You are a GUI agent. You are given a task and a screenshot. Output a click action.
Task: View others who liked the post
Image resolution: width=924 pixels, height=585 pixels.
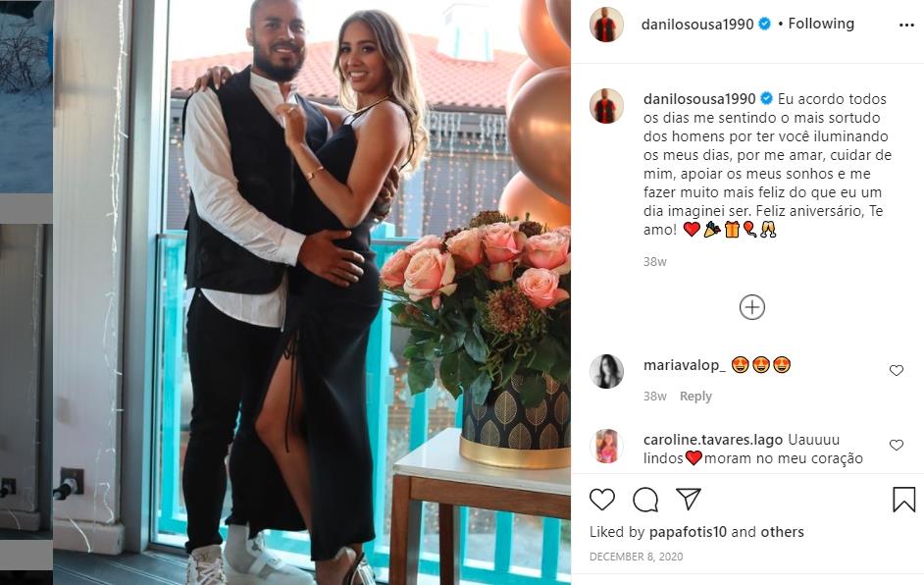click(782, 532)
